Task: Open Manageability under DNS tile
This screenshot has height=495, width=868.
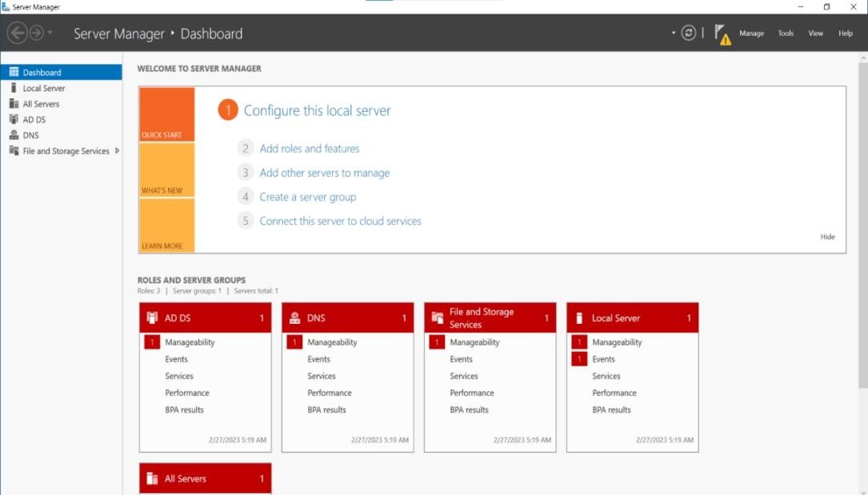Action: [x=332, y=342]
